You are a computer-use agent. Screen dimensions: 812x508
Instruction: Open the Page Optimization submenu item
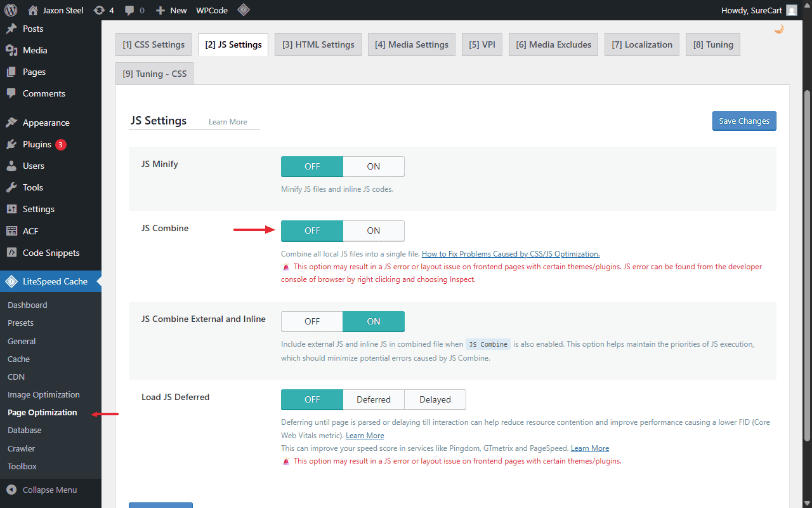pyautogui.click(x=43, y=412)
